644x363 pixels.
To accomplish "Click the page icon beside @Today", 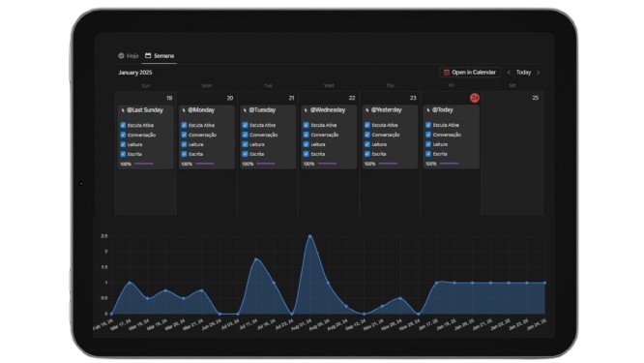I will pos(428,110).
